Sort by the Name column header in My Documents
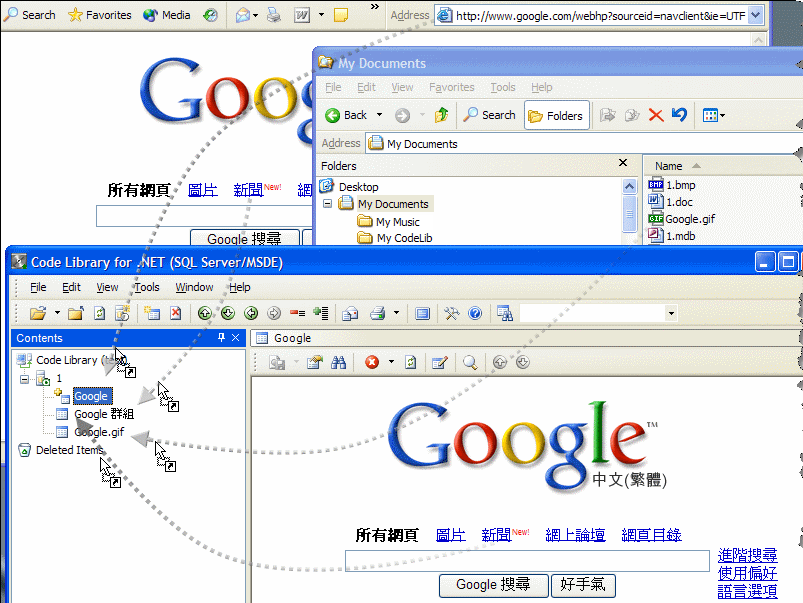Viewport: 803px width, 603px height. pos(668,166)
